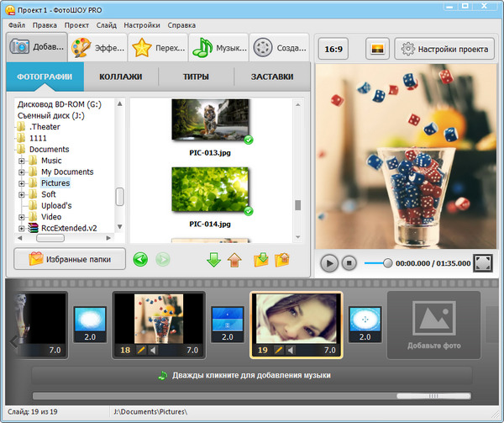Viewport: 504px width, 423px height.
Task: Click the green checkmark on PIC-013.jpg
Action: pos(248,140)
